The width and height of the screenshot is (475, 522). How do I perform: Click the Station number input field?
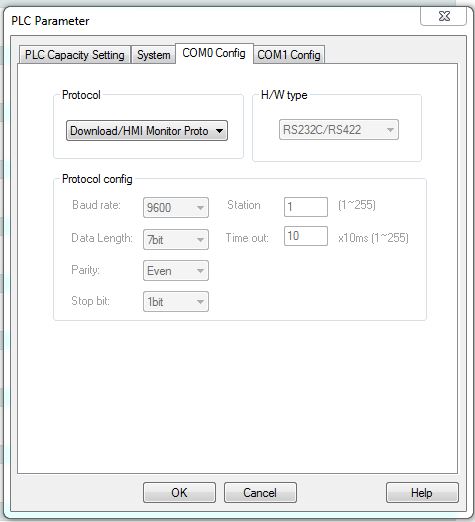point(306,207)
